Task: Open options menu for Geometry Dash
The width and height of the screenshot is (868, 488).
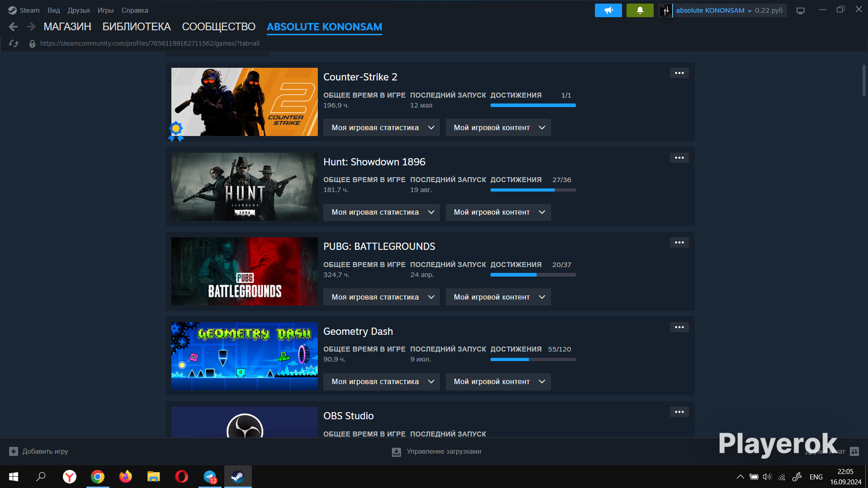Action: pyautogui.click(x=679, y=327)
